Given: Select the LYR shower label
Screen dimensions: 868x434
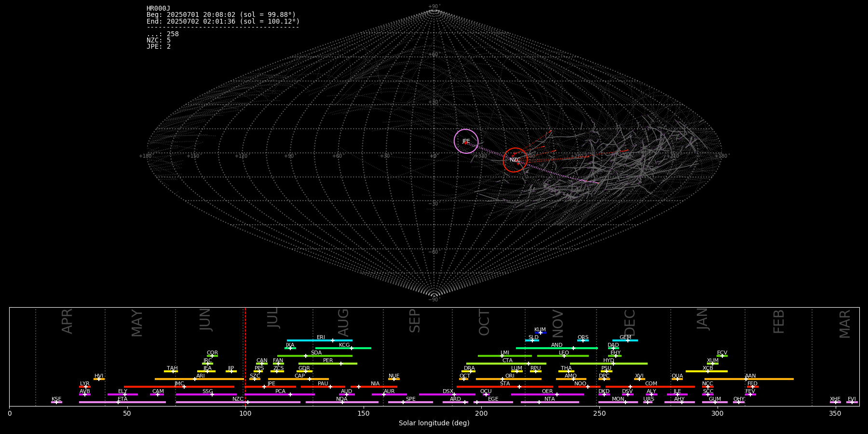Looking at the screenshot, I should click(x=85, y=384).
